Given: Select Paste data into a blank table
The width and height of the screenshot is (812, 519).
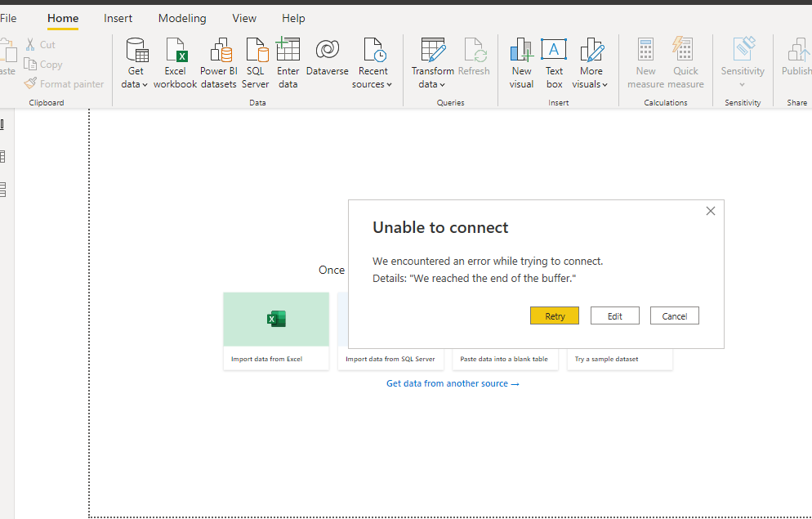Looking at the screenshot, I should point(506,359).
